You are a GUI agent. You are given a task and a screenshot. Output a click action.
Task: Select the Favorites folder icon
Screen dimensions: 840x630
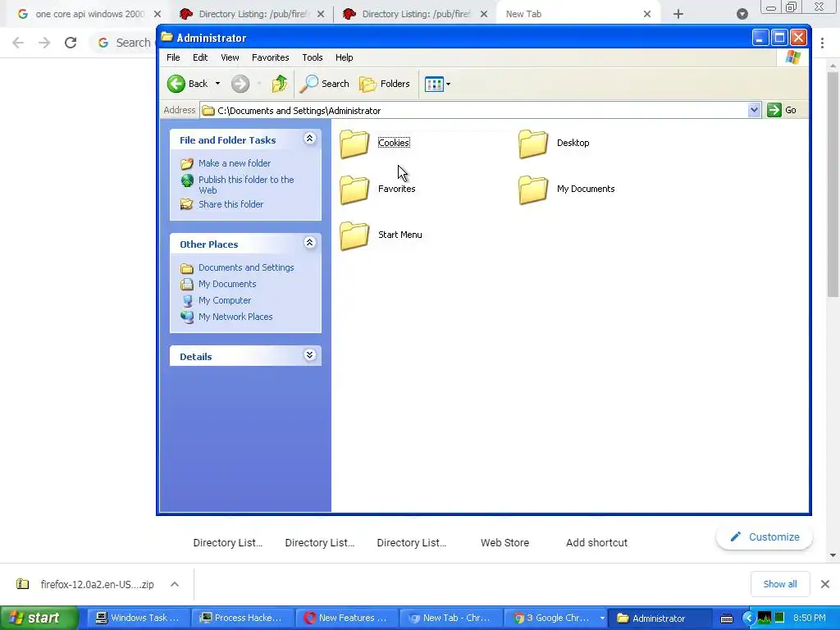click(x=354, y=190)
